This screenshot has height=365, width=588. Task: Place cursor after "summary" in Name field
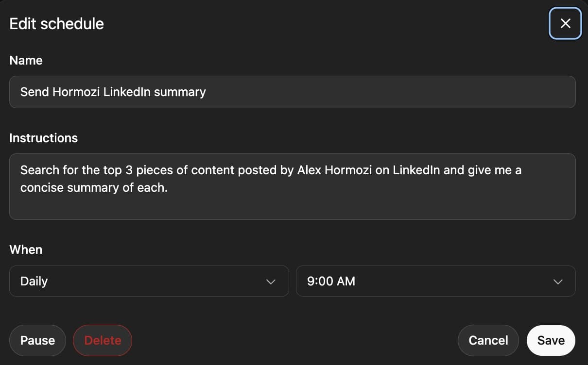click(x=207, y=92)
